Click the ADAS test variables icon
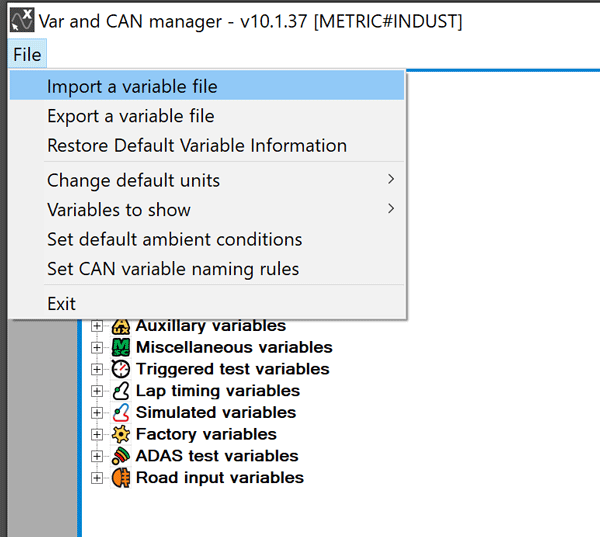The height and width of the screenshot is (537, 600). 120,456
